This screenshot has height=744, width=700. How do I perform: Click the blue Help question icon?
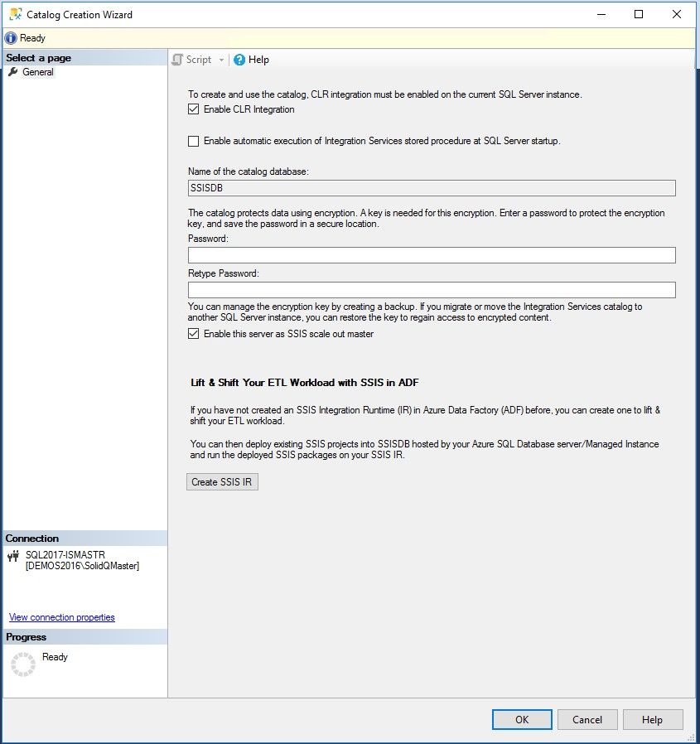coord(239,60)
